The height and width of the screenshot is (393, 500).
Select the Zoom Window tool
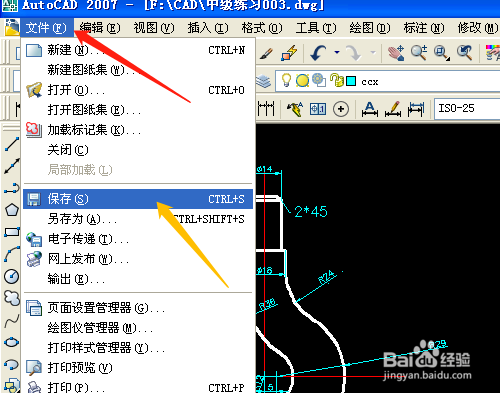pos(441,53)
